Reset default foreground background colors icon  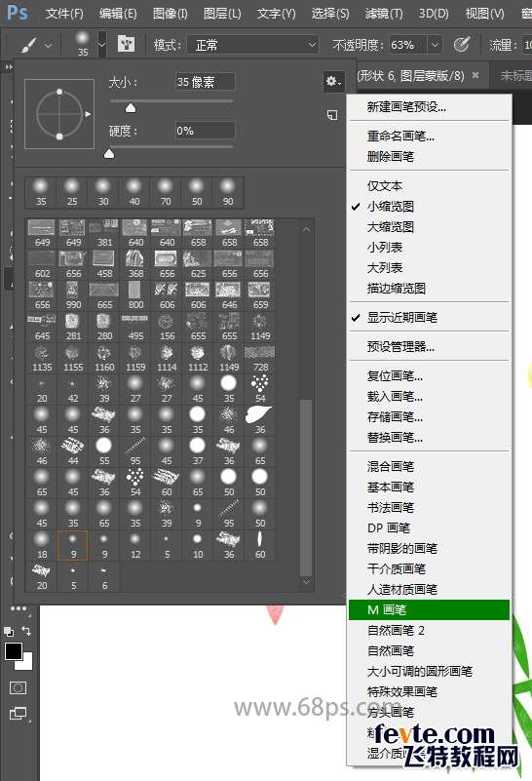click(9, 632)
